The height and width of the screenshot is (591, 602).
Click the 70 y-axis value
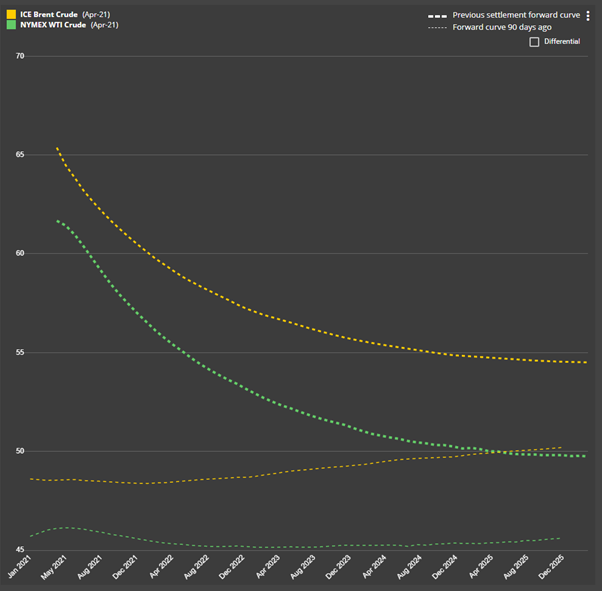[x=20, y=56]
